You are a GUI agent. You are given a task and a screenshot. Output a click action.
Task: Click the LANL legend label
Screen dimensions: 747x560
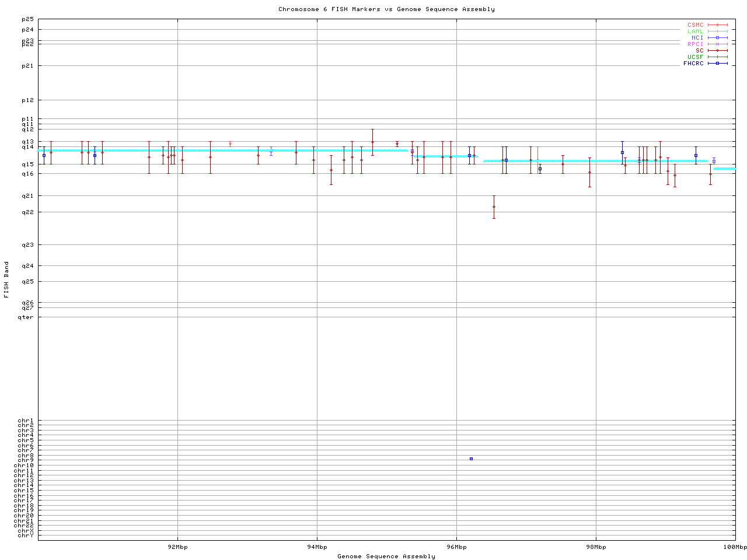pos(695,32)
